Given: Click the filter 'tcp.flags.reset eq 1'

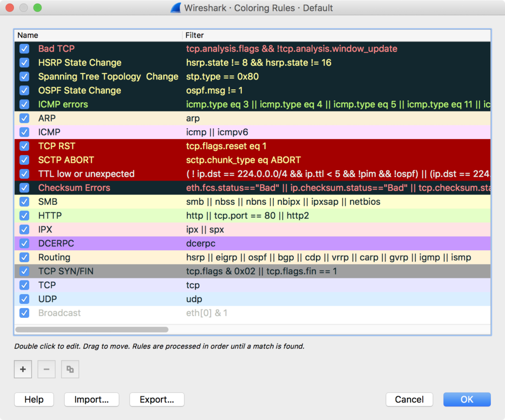Looking at the screenshot, I should click(x=226, y=146).
